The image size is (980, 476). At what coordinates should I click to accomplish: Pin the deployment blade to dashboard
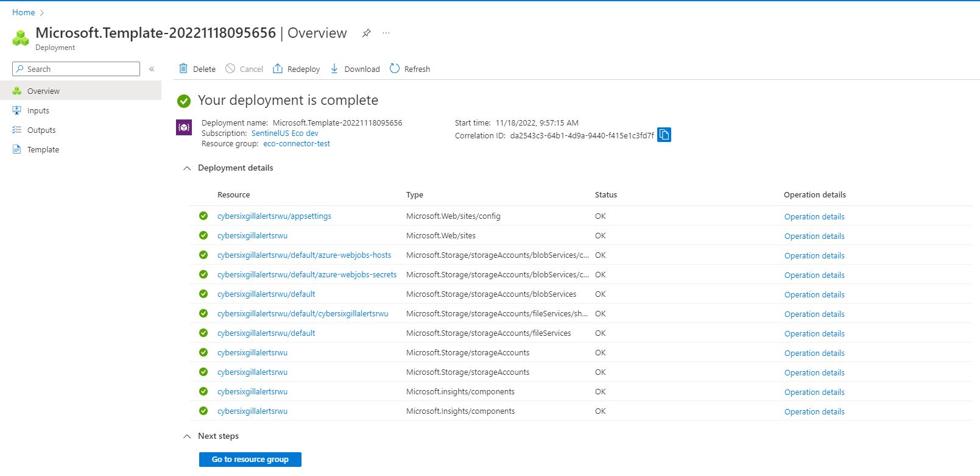(x=366, y=33)
